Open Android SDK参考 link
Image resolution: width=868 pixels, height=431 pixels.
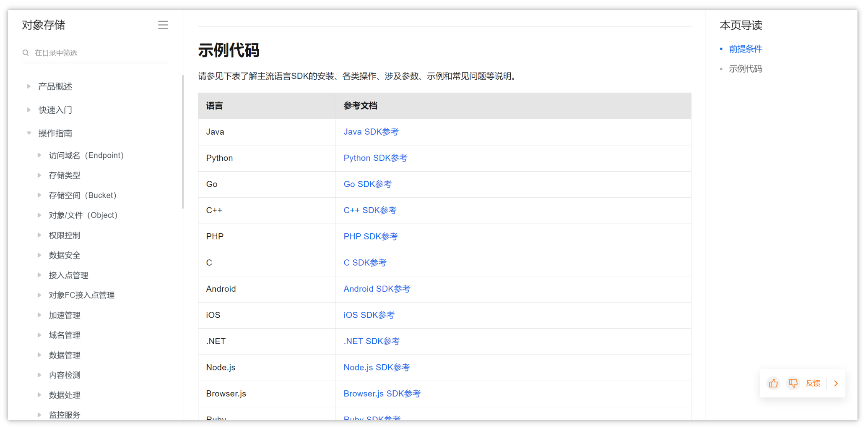pyautogui.click(x=377, y=289)
